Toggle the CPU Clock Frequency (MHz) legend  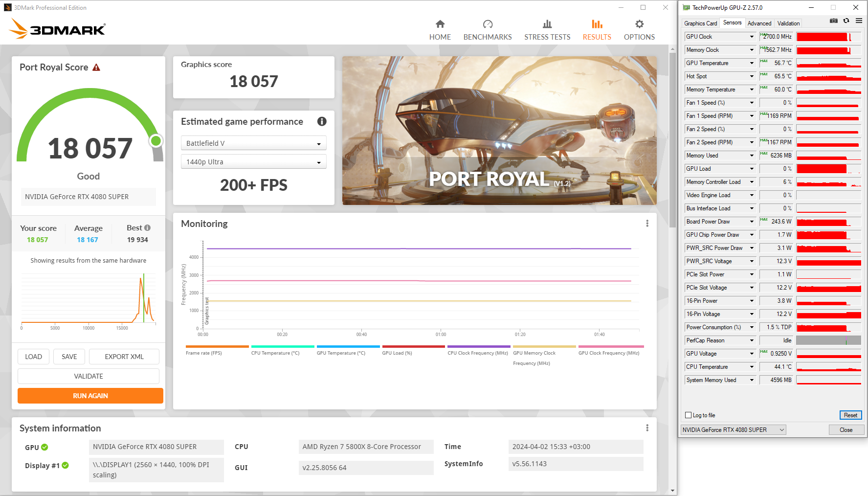479,350
